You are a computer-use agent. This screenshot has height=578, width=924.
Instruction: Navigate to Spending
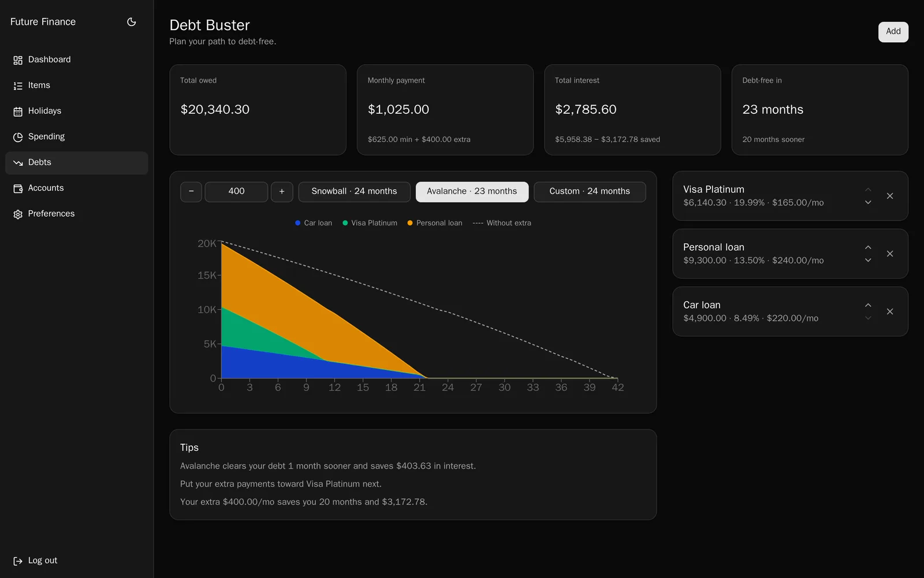click(77, 137)
